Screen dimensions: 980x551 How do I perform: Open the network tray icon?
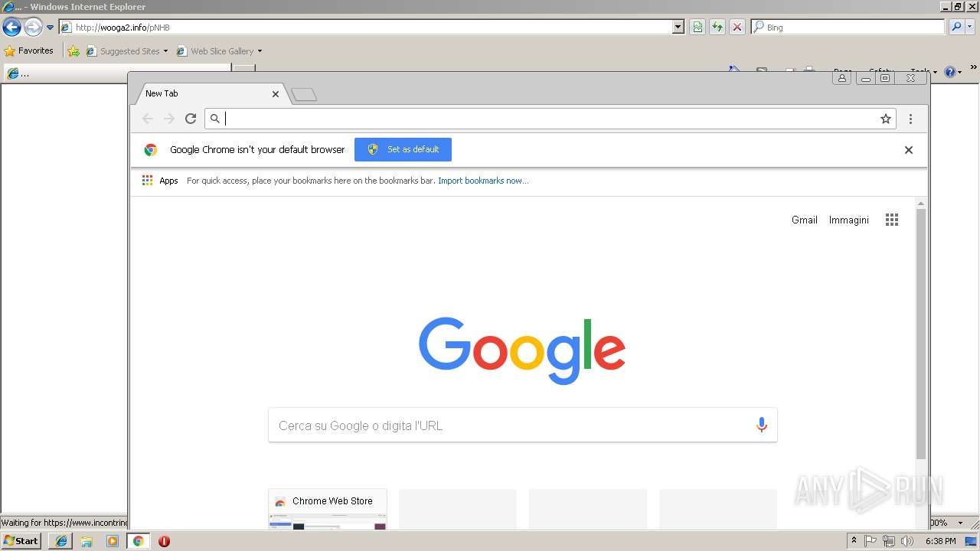point(889,541)
